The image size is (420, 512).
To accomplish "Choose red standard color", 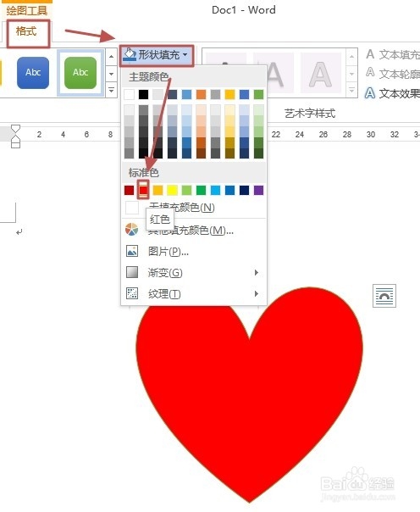I will pyautogui.click(x=143, y=190).
